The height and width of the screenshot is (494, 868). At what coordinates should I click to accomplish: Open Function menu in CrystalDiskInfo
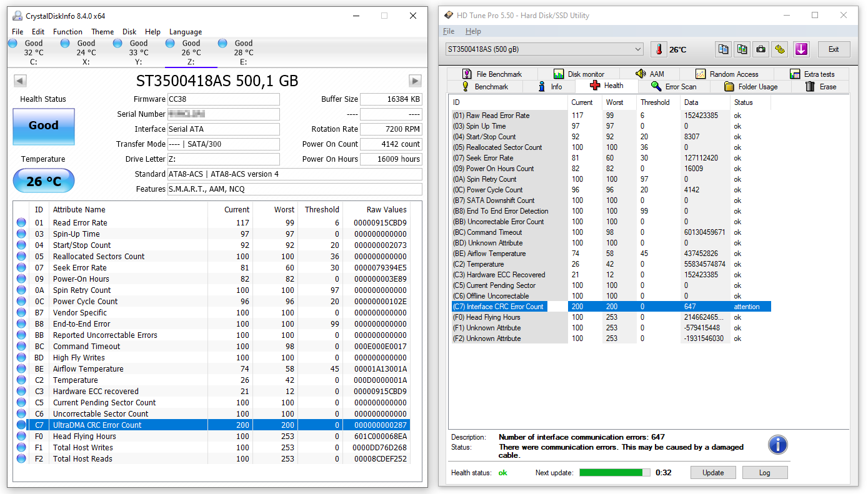tap(67, 32)
